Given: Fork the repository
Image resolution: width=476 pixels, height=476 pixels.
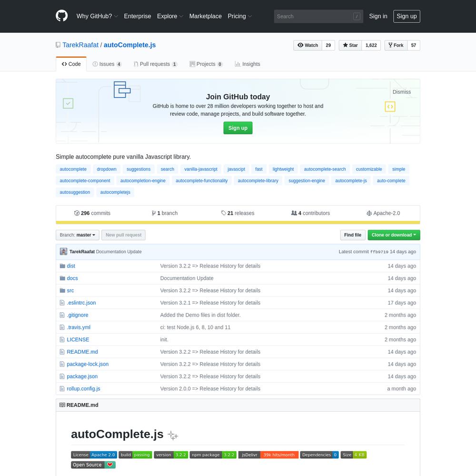Looking at the screenshot, I should (396, 45).
